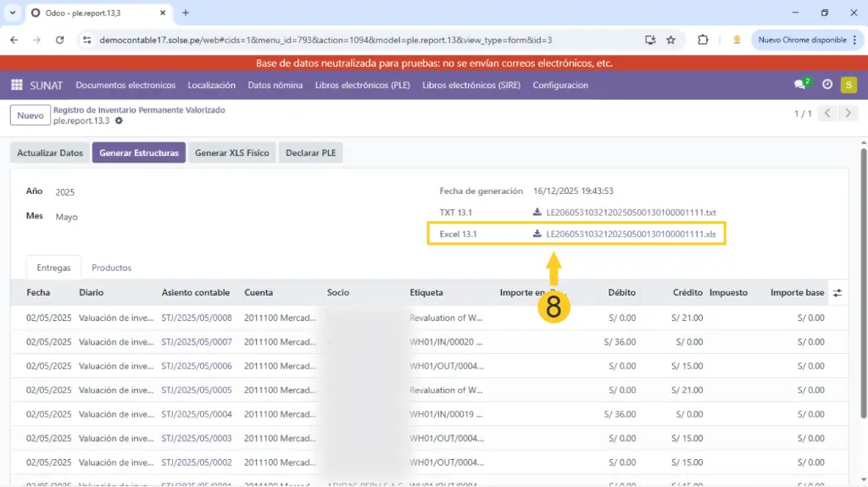Open the Documentos electronicos menu

[x=125, y=85]
